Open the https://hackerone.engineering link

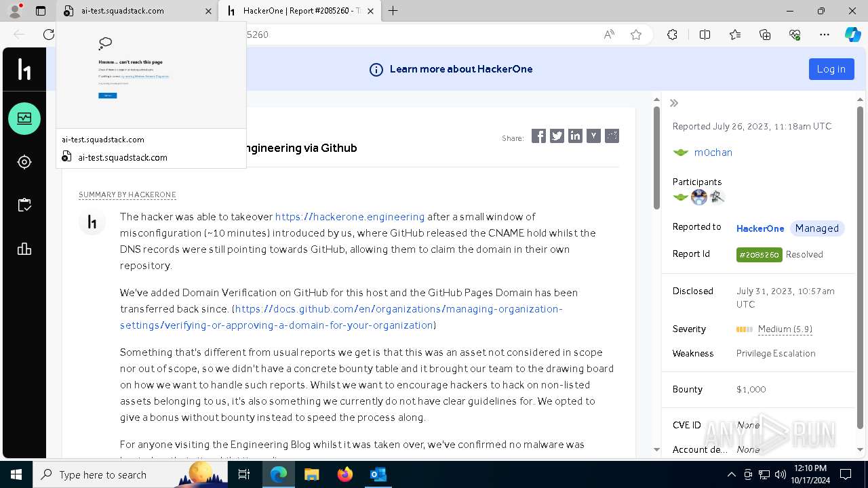click(350, 217)
